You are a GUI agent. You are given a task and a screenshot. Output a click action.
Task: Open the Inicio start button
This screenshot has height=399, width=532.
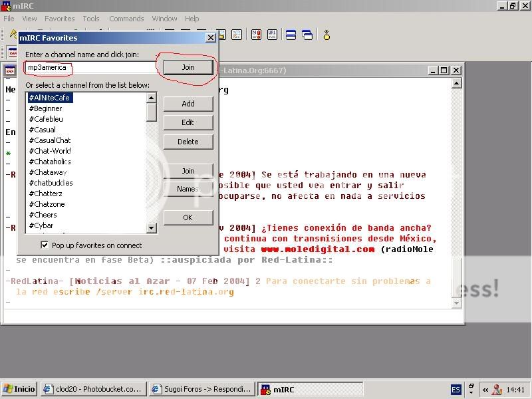coord(19,389)
